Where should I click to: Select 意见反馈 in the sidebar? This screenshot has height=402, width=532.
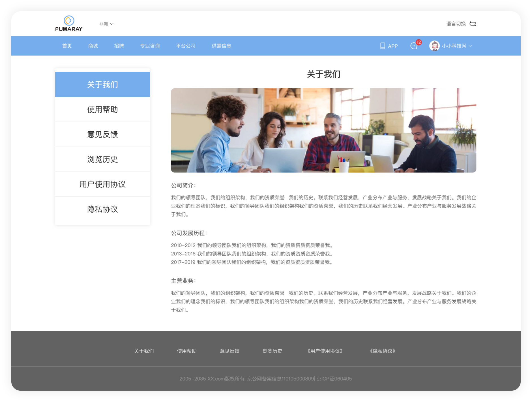[102, 134]
